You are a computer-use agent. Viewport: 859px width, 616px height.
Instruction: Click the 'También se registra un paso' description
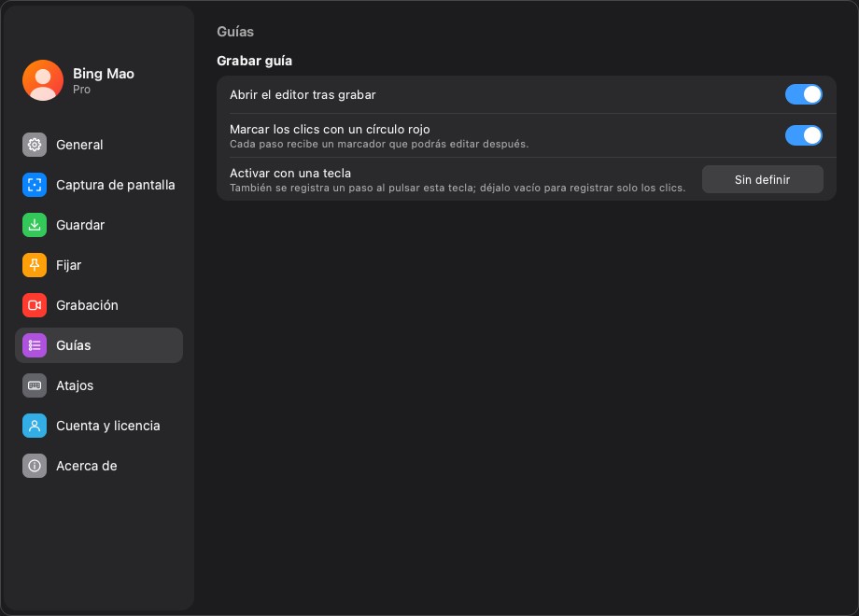tap(458, 188)
